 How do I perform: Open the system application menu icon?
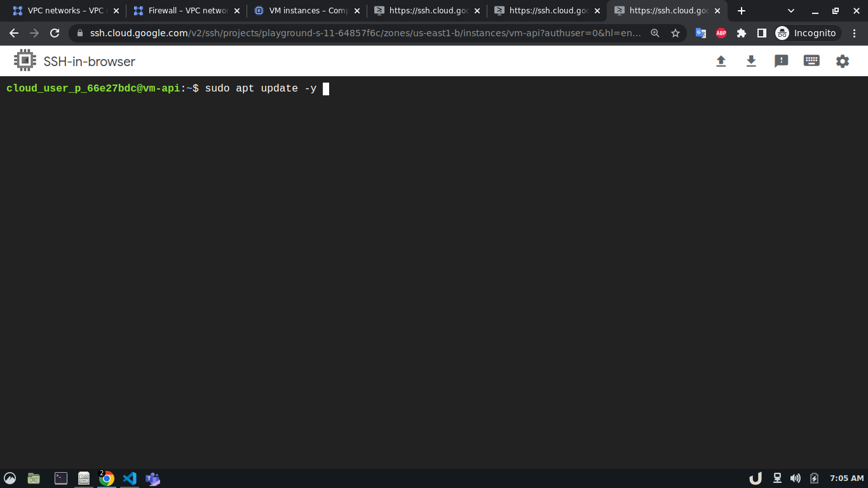click(x=10, y=478)
